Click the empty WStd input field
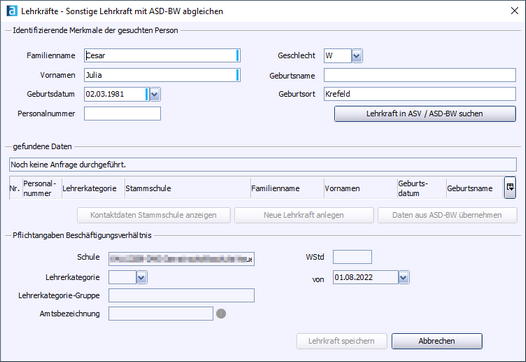The height and width of the screenshot is (362, 526). 352,257
